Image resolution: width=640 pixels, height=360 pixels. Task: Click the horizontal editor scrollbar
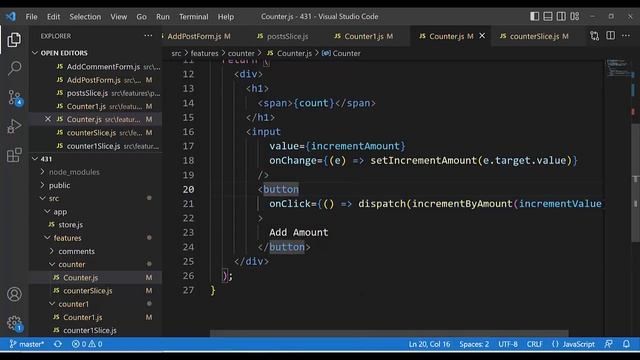(x=389, y=333)
